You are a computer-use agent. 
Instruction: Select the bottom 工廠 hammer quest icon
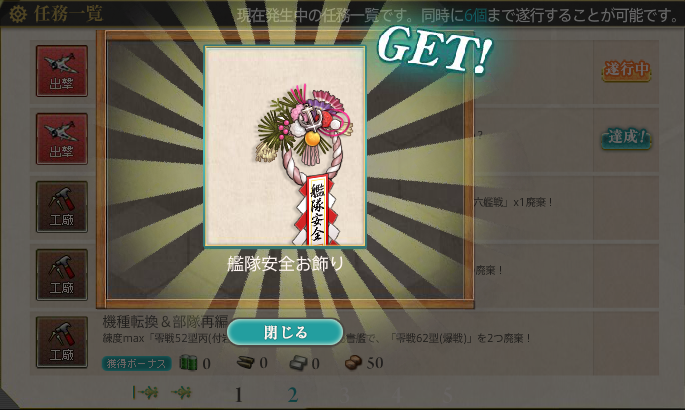(x=62, y=342)
